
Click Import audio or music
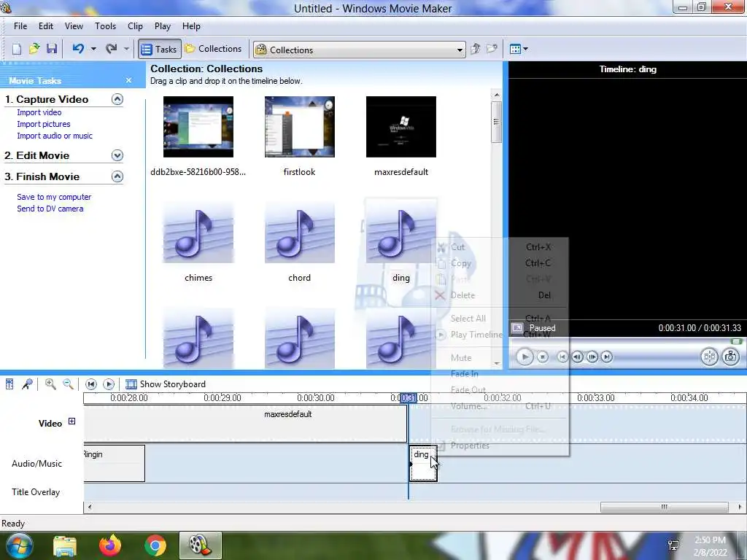coord(55,136)
